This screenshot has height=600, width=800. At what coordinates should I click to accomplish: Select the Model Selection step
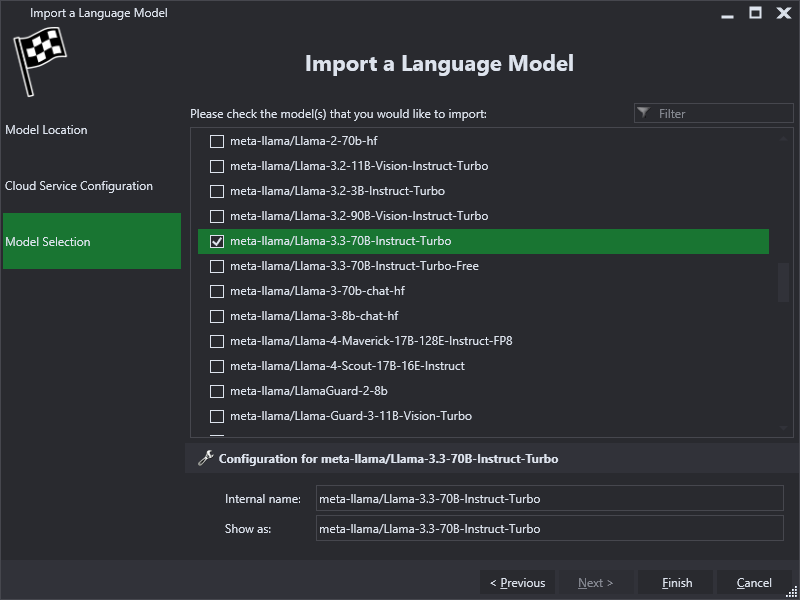[92, 241]
